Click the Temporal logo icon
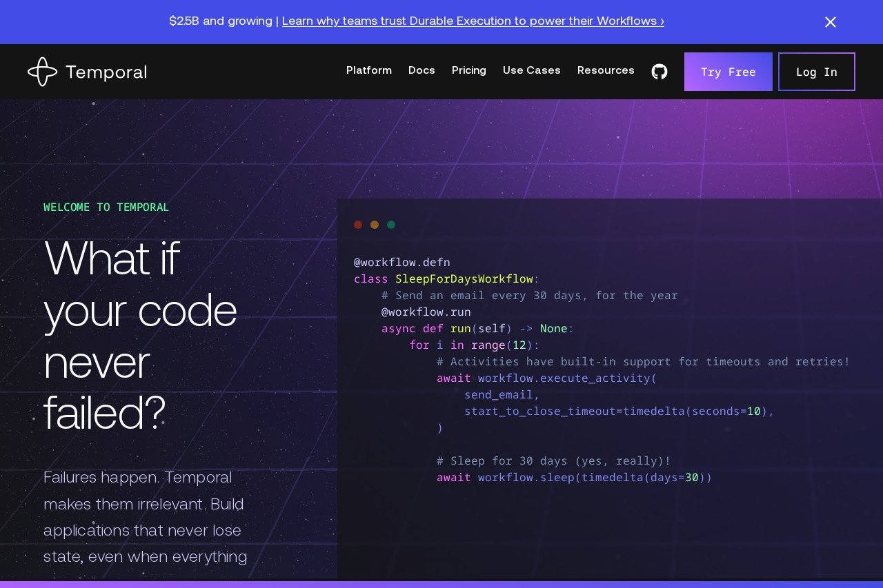This screenshot has height=588, width=883. point(42,72)
